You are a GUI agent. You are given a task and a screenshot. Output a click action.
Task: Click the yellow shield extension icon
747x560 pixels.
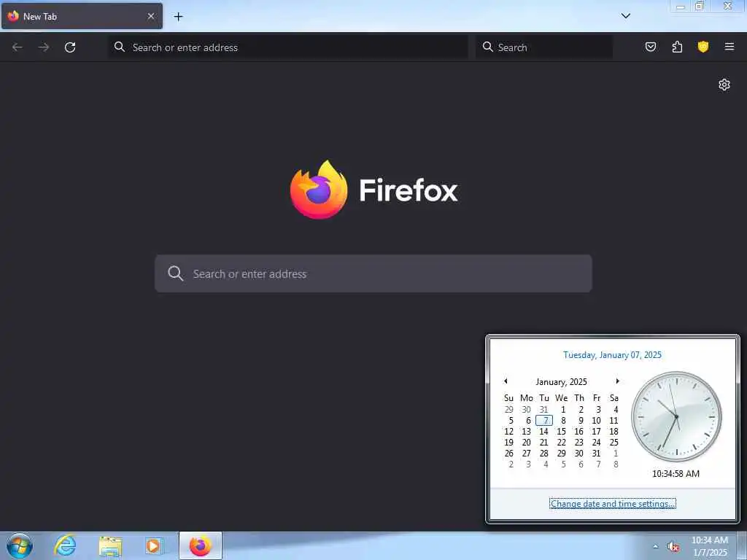tap(703, 47)
